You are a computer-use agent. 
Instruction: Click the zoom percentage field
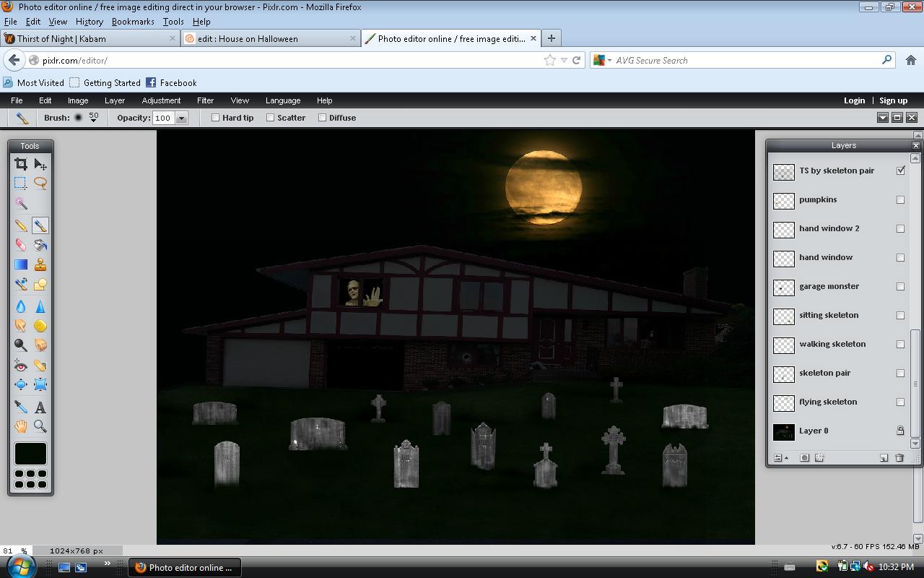14,551
